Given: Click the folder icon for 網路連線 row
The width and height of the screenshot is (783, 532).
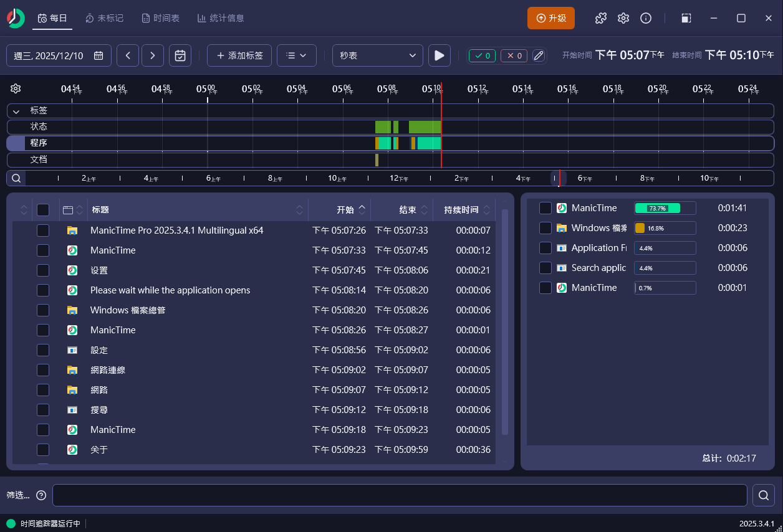Looking at the screenshot, I should pos(72,370).
